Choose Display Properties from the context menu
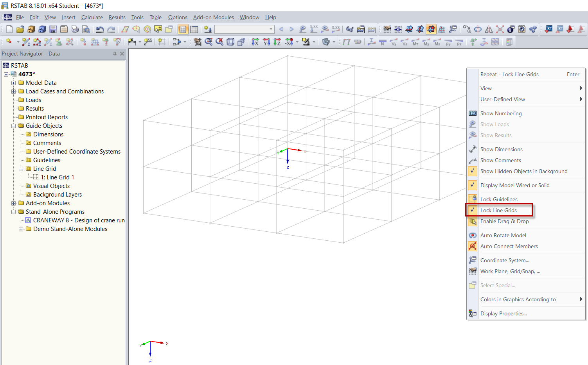The image size is (588, 365). (x=503, y=313)
